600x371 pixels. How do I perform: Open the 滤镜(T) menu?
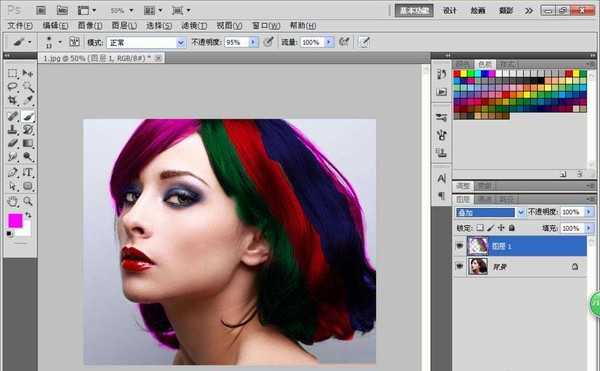point(194,26)
